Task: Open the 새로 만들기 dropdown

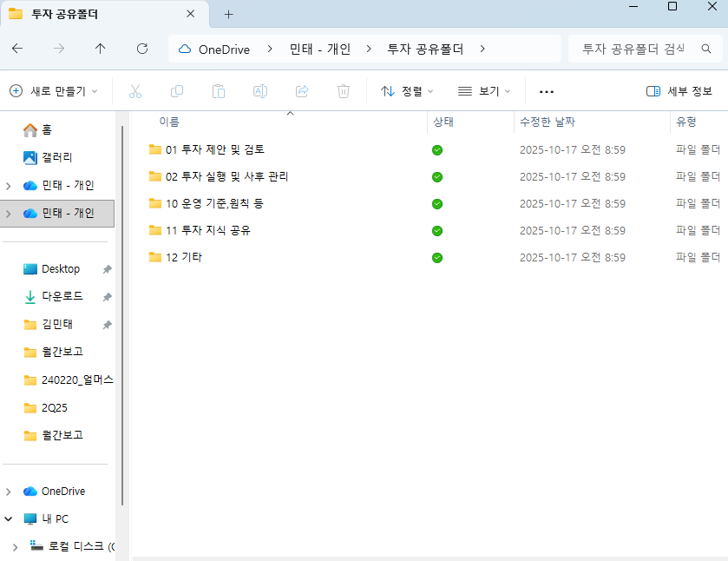Action: (x=54, y=91)
